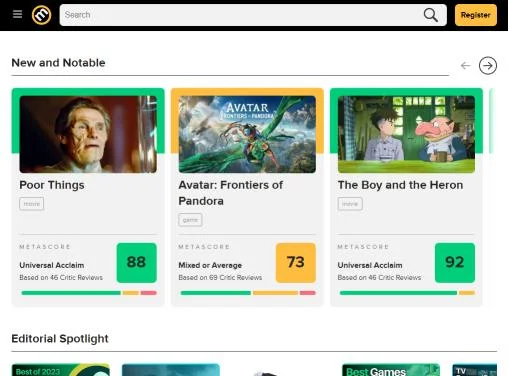Image resolution: width=508 pixels, height=376 pixels.
Task: Open The Boy and the Heron title
Action: click(x=400, y=185)
